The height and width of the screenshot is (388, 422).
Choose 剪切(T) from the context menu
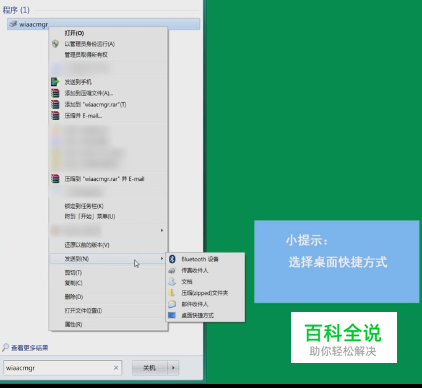(73, 272)
